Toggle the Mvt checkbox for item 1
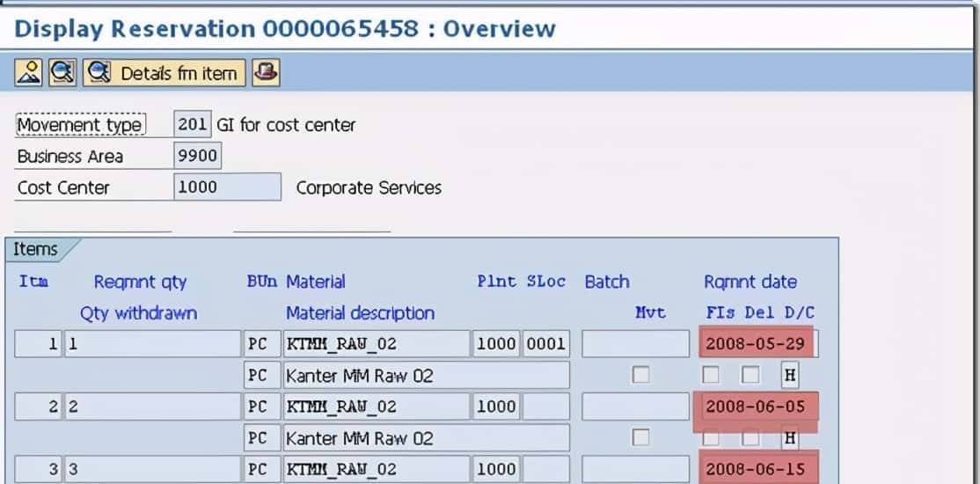 point(641,375)
